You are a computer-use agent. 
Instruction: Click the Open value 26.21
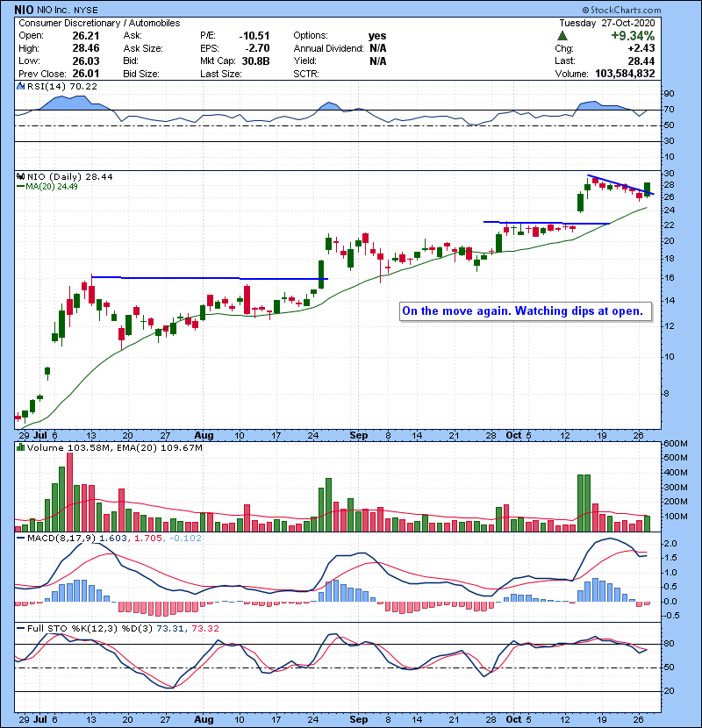pyautogui.click(x=86, y=36)
